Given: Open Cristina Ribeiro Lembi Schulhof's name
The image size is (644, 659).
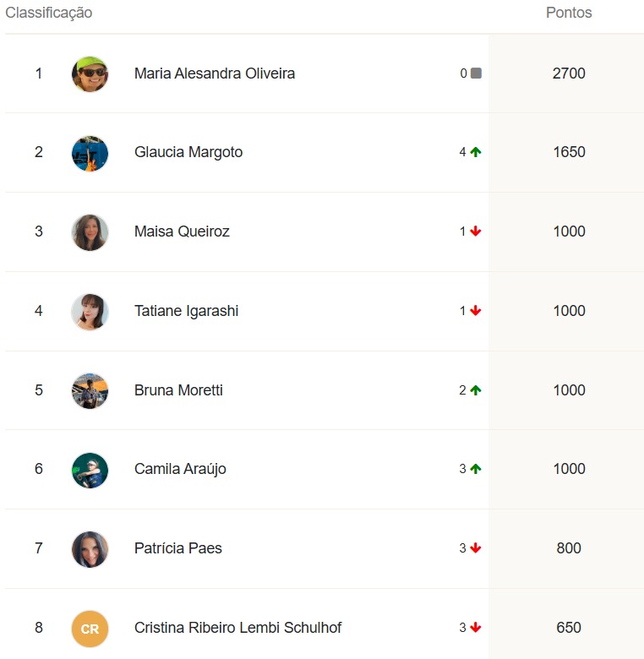Looking at the screenshot, I should (x=237, y=628).
